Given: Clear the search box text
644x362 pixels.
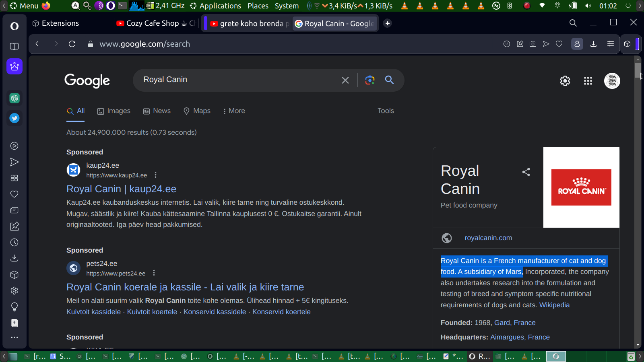Looking at the screenshot, I should (x=345, y=80).
